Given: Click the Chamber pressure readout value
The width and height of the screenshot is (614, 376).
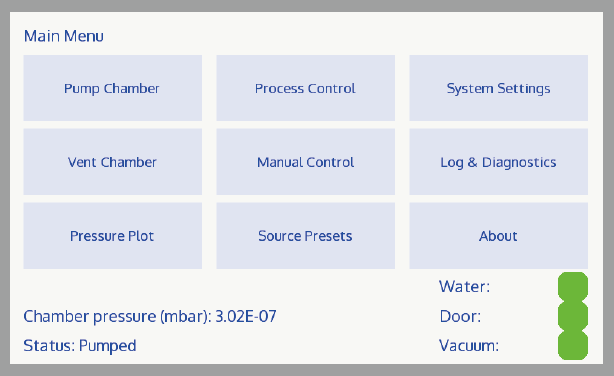Looking at the screenshot, I should click(x=150, y=316).
